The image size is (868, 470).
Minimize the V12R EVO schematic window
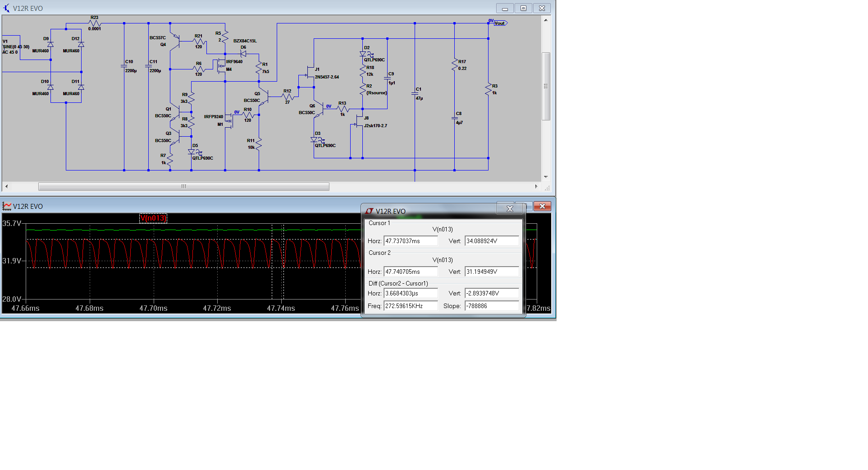pyautogui.click(x=505, y=8)
